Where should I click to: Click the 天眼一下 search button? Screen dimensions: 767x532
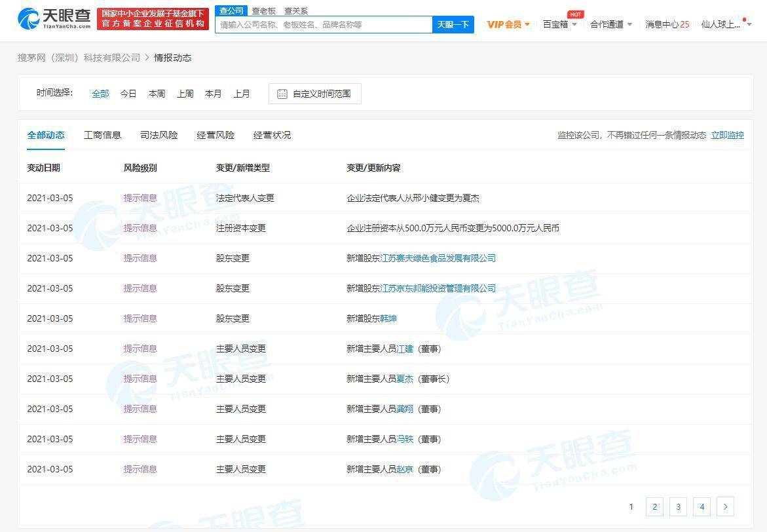click(453, 24)
